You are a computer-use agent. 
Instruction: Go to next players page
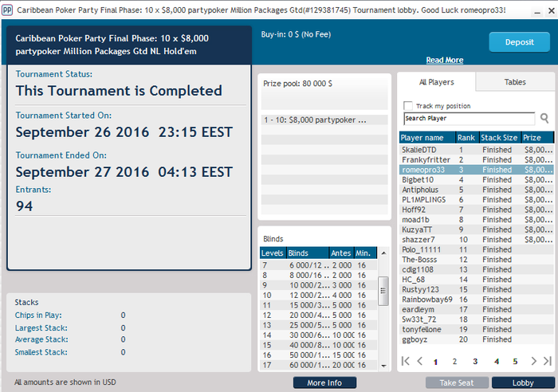533,361
